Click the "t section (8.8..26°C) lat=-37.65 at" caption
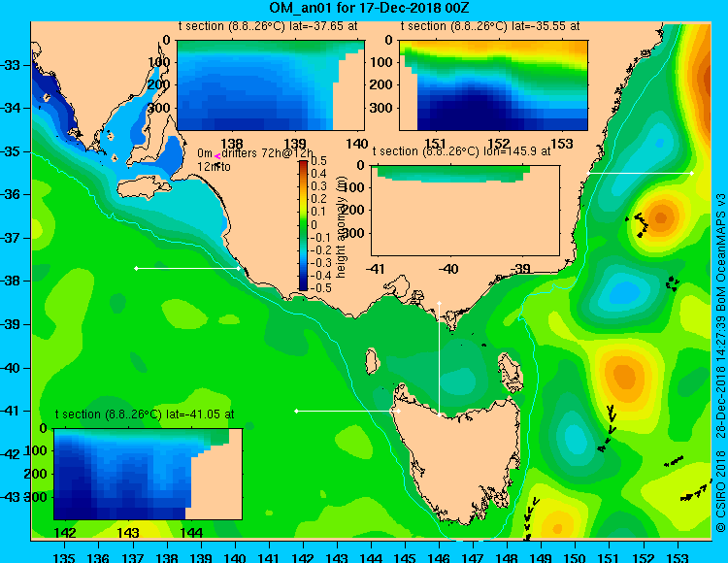Screen dimensions: 728x563 (268, 26)
